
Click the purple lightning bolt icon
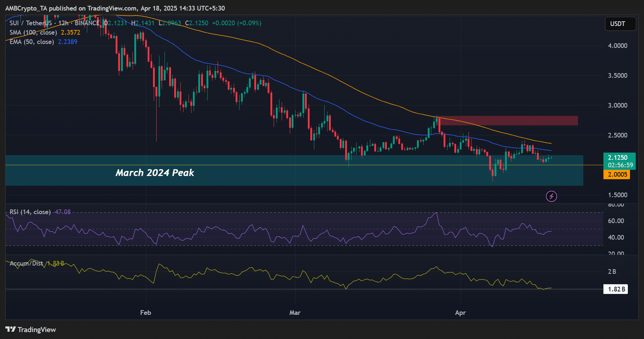click(x=551, y=196)
